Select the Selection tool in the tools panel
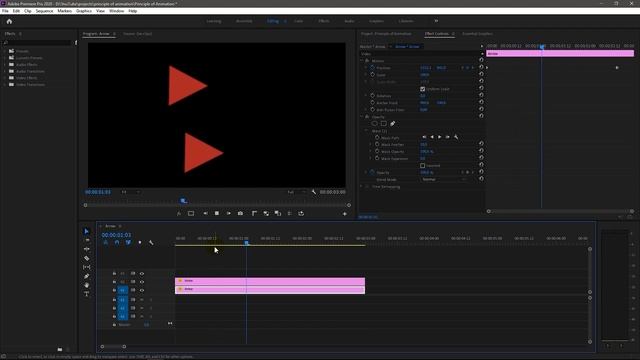The height and width of the screenshot is (360, 640). 87,231
